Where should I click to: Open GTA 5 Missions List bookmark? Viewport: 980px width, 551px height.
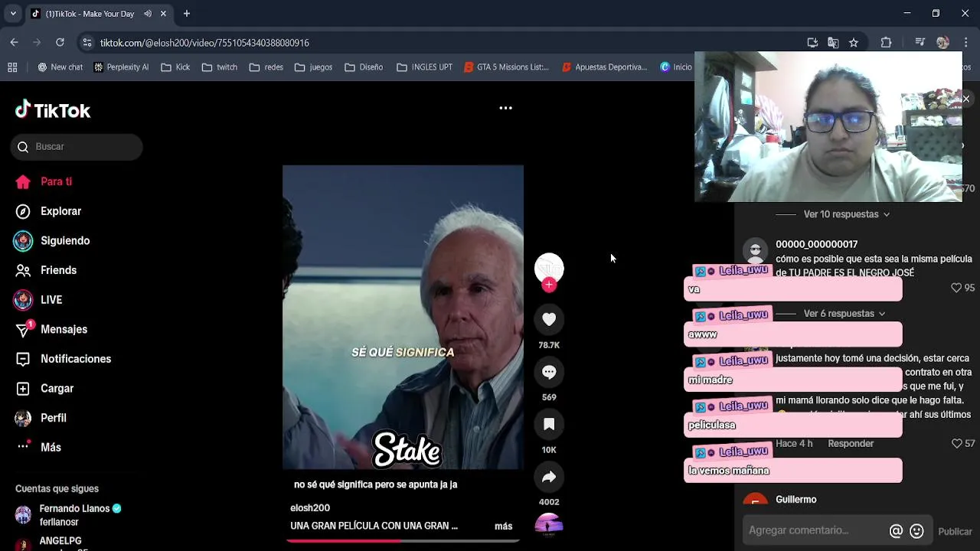[x=506, y=67]
